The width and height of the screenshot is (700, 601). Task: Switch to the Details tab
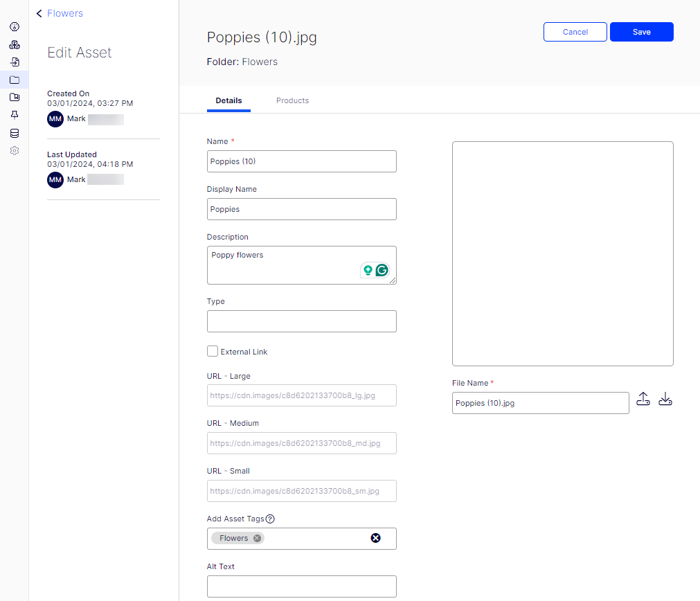[228, 100]
